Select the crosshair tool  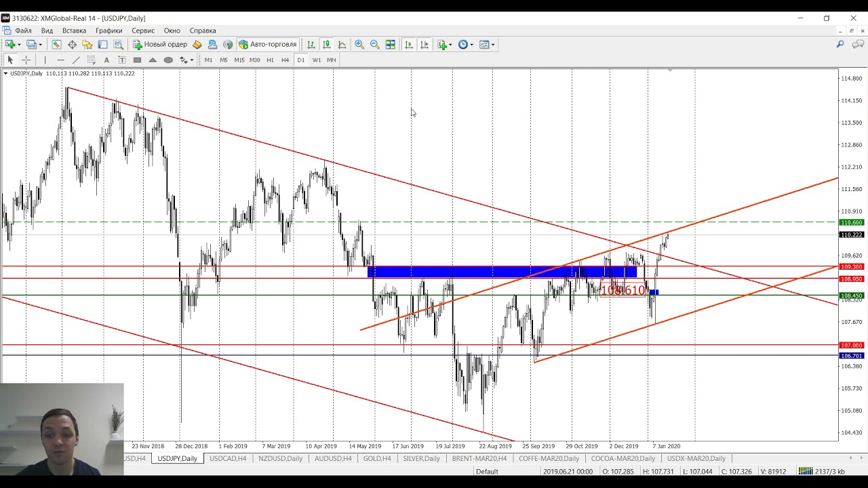(x=26, y=60)
